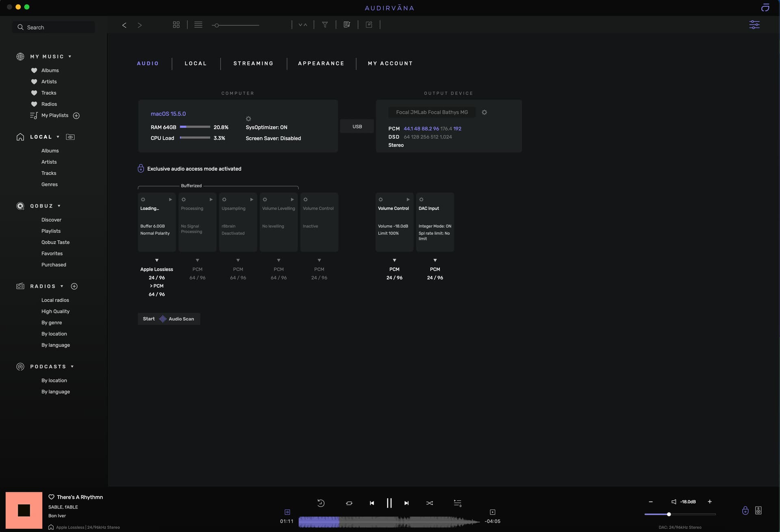Open the Local settings tab
780x532 pixels.
[x=196, y=64]
